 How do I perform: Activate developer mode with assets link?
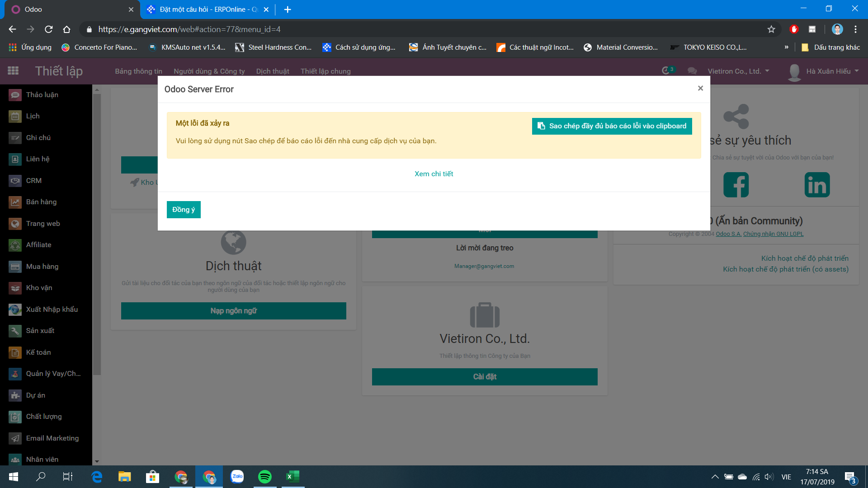coord(786,269)
